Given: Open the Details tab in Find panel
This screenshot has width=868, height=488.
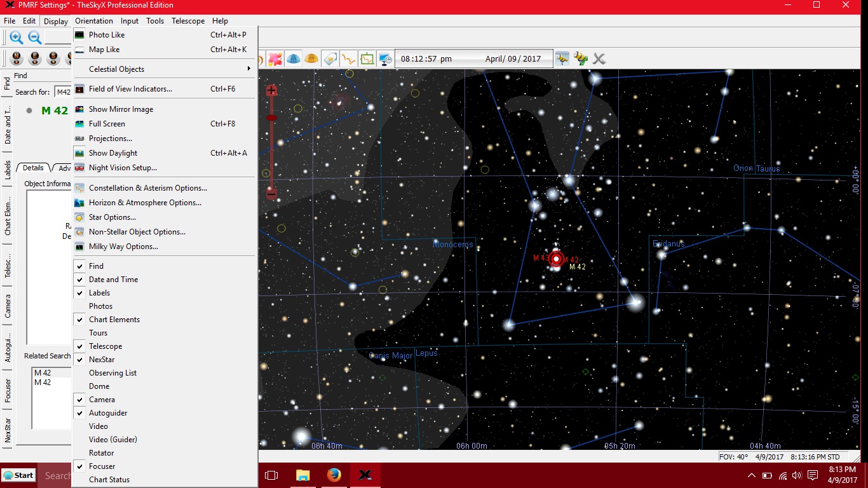Looking at the screenshot, I should (x=32, y=168).
